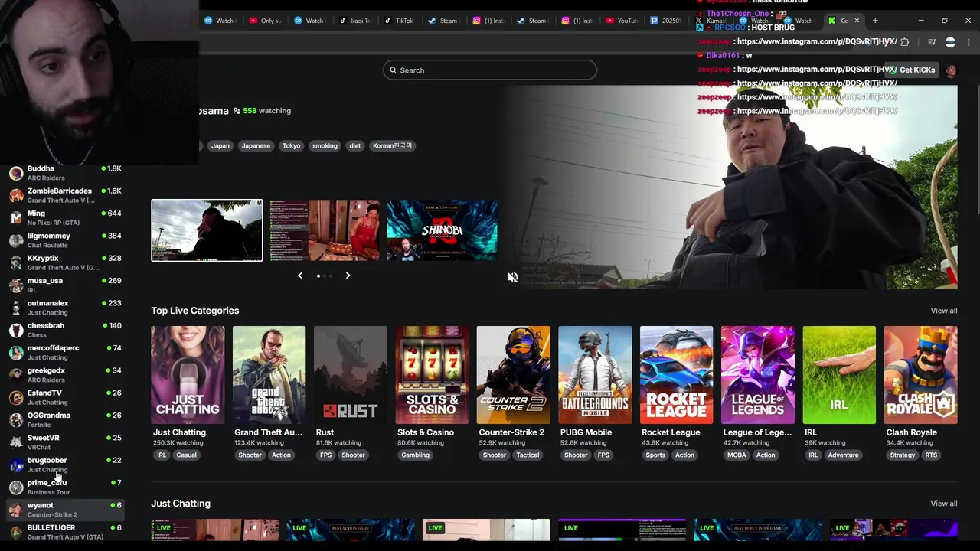Switch to the 'YouTube' browser tab
The image size is (980, 551).
622,21
